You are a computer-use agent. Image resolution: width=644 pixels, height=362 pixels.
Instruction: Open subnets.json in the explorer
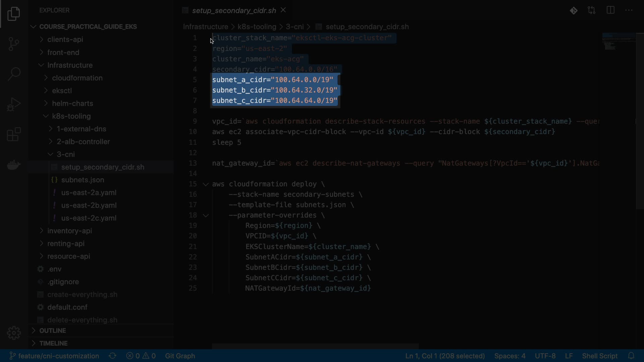click(x=83, y=180)
